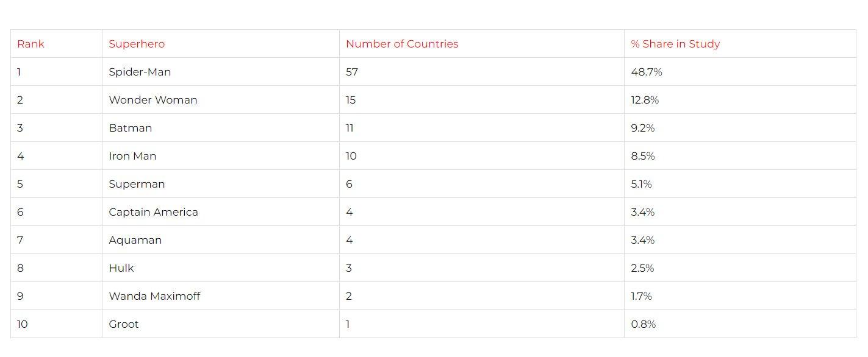Click the 48.7% share value
The height and width of the screenshot is (357, 868).
tap(647, 72)
